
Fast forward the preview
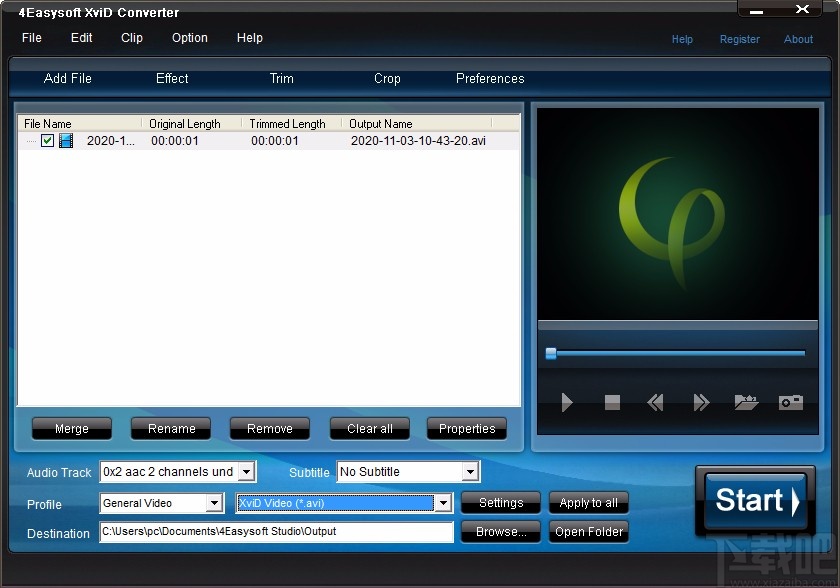point(701,403)
